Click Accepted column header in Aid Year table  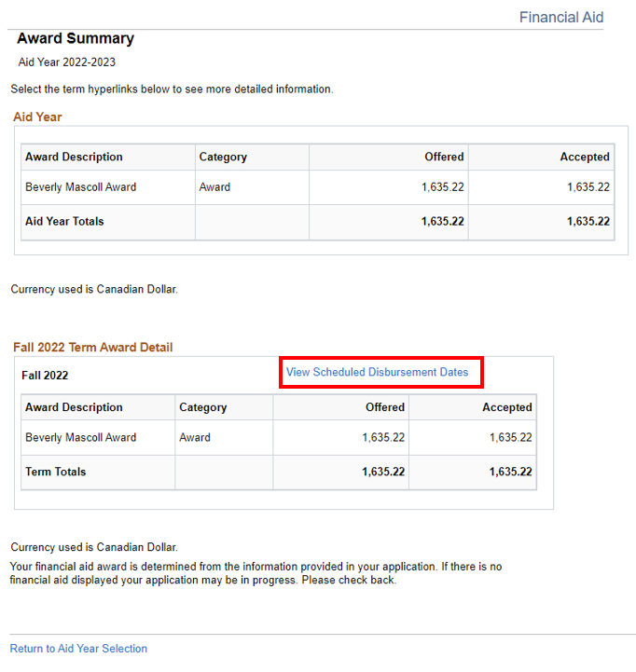point(584,158)
